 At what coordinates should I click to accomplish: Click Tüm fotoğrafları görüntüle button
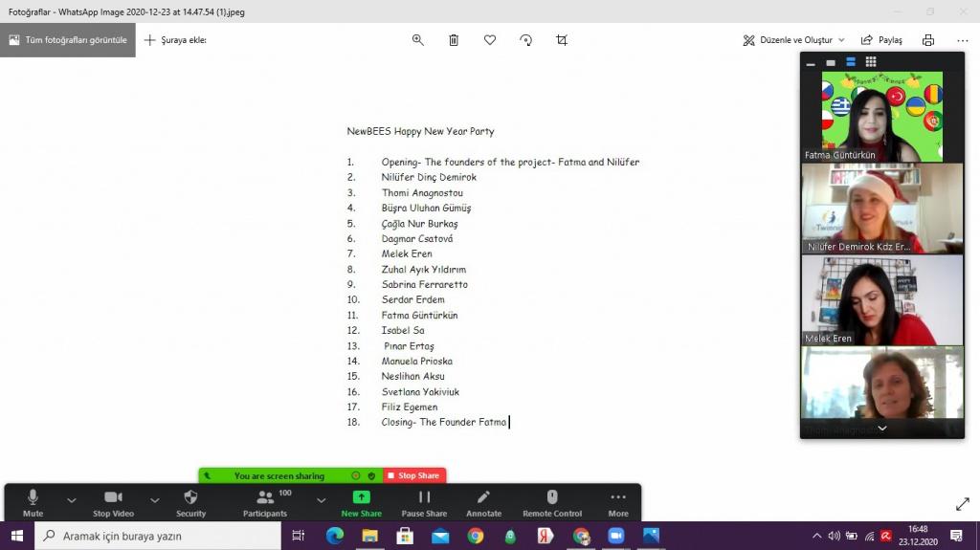(68, 40)
